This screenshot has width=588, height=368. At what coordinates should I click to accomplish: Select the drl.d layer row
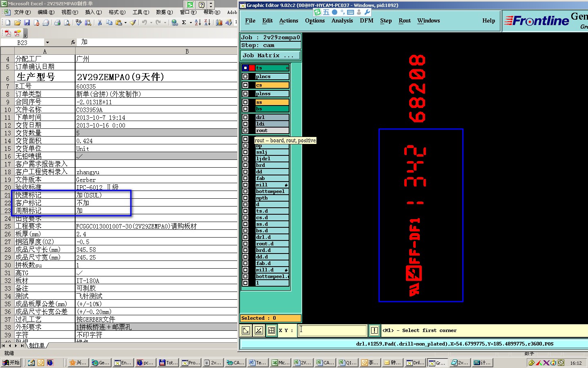coord(272,237)
